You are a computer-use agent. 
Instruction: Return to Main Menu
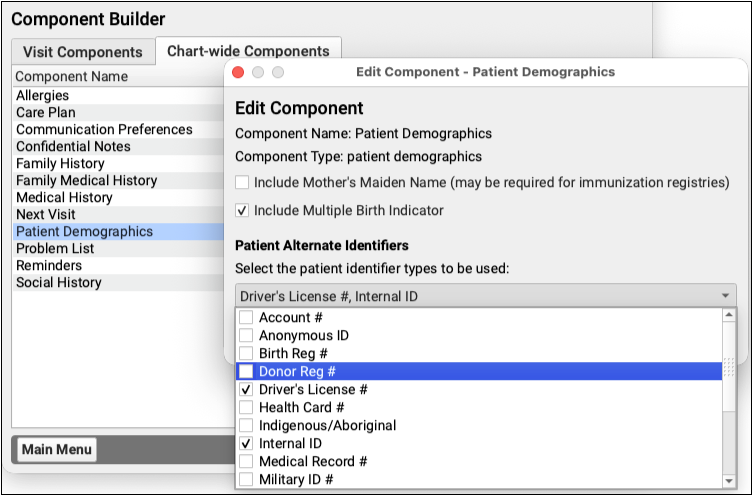[x=57, y=450]
